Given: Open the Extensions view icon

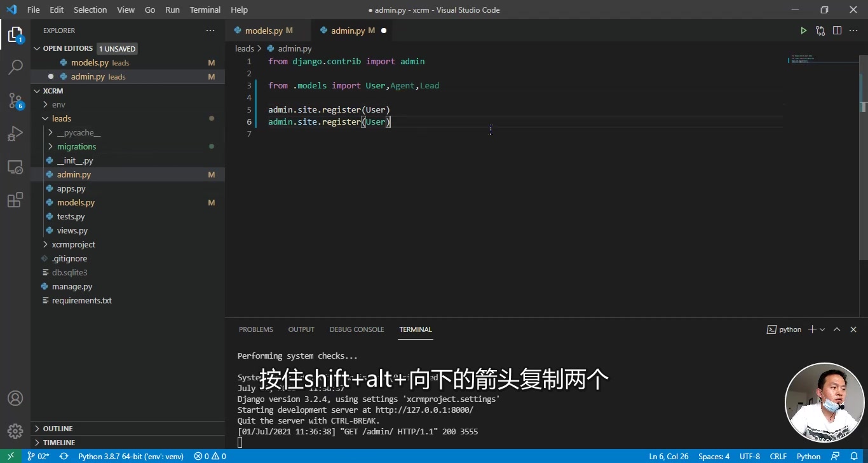Looking at the screenshot, I should [15, 200].
